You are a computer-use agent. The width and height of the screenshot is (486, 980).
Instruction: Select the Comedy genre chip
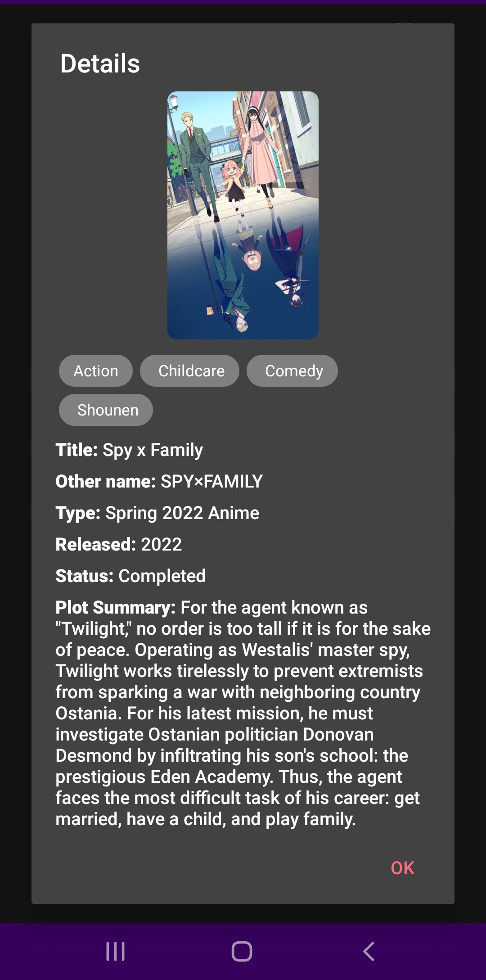pyautogui.click(x=292, y=371)
